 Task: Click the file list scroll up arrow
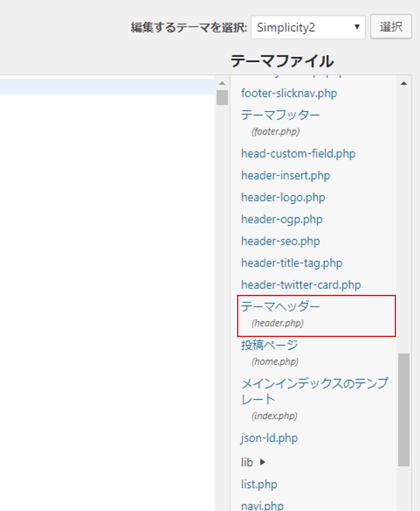(403, 84)
